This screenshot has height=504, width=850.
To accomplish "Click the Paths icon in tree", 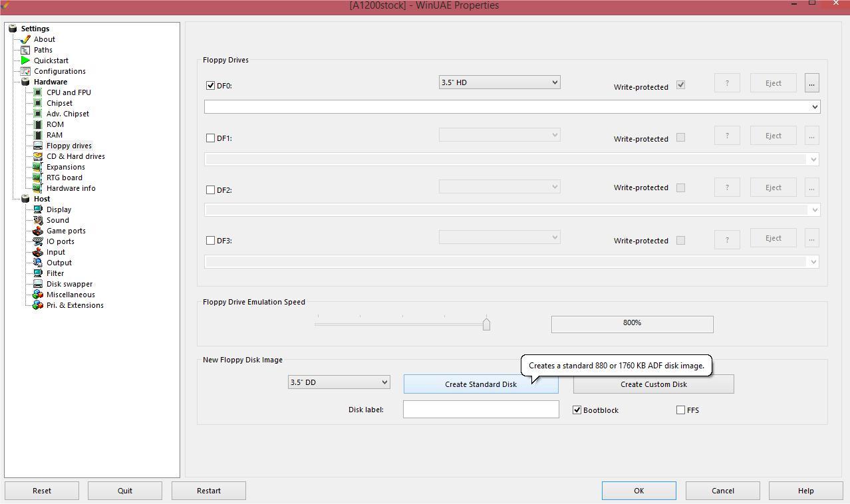I will (25, 50).
